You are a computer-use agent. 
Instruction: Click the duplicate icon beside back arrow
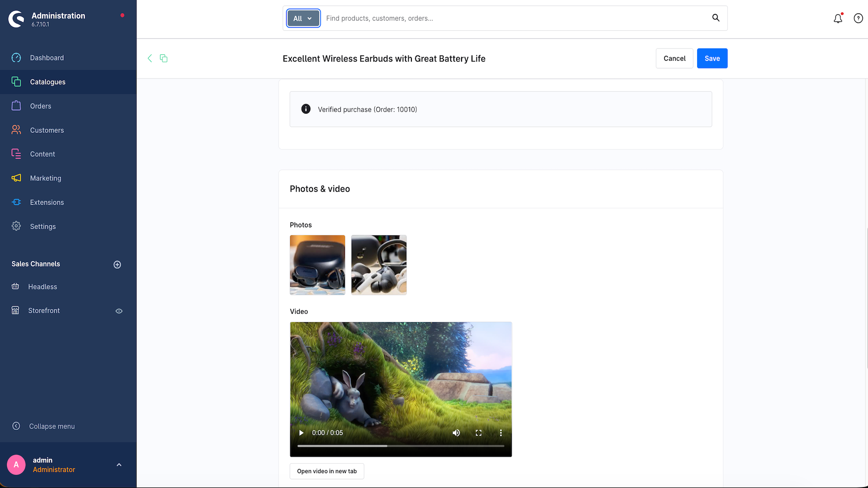pyautogui.click(x=164, y=58)
